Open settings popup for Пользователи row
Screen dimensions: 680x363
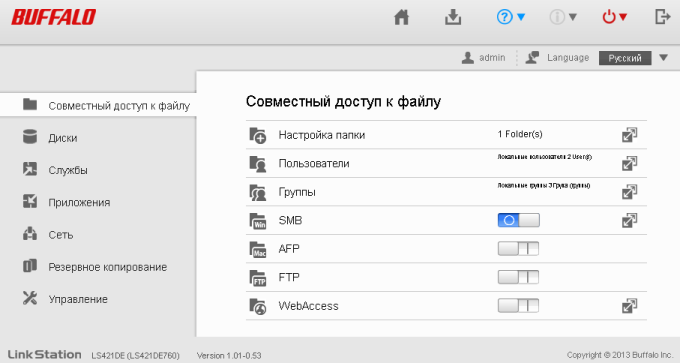[x=629, y=164]
